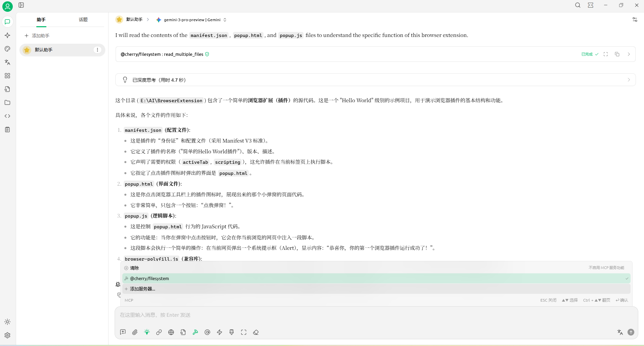
Task: Attach a file with the paperclip icon
Action: pos(134,332)
